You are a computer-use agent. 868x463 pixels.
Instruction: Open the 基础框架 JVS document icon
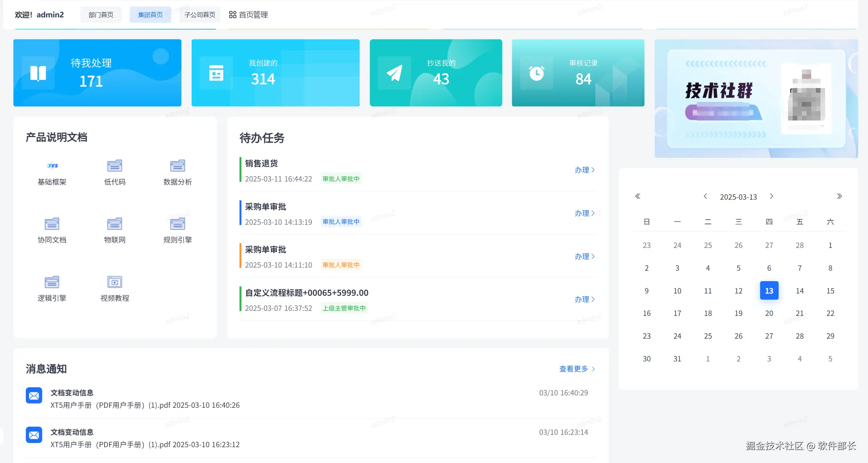[x=52, y=166]
